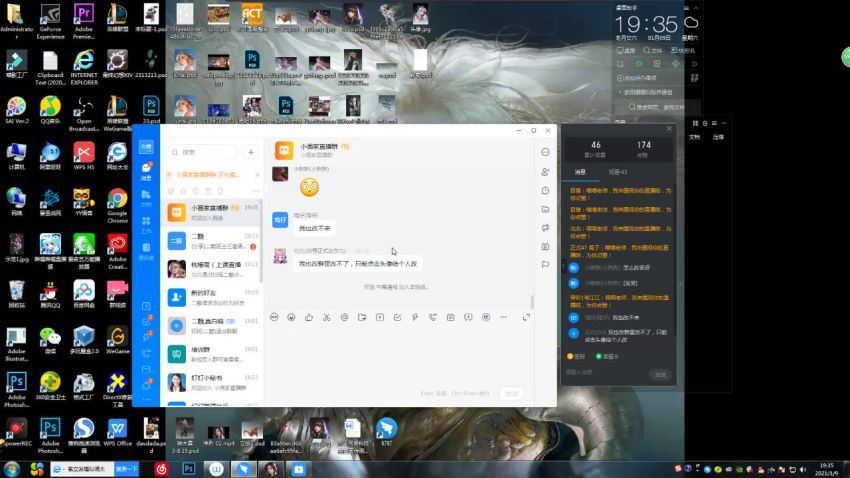This screenshot has width=850, height=478.
Task: Click the large yellow emoji message in chat
Action: pyautogui.click(x=309, y=187)
